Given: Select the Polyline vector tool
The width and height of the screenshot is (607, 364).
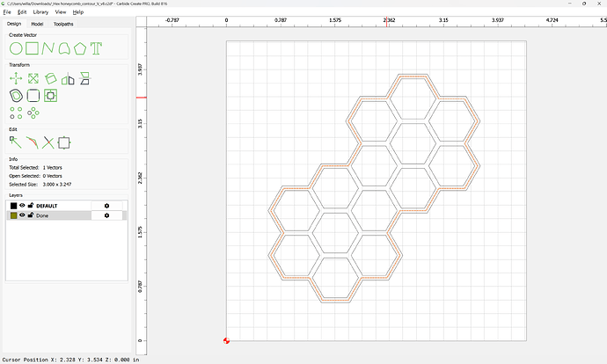Looking at the screenshot, I should 48,48.
